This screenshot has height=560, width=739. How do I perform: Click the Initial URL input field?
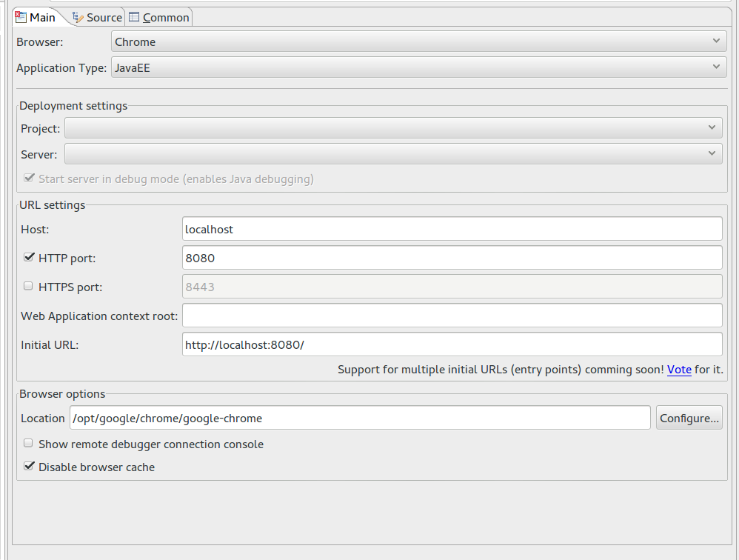[x=452, y=344]
